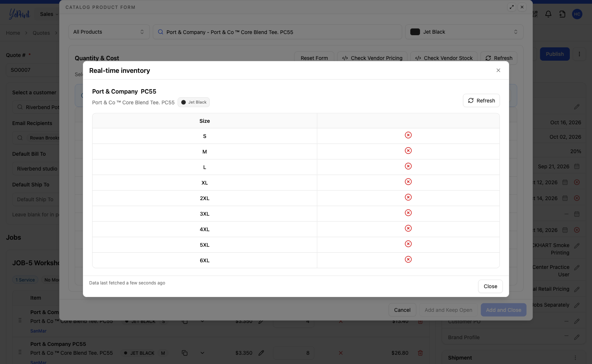592x364 pixels.
Task: Open calendar picker for Sep 21, 2026
Action: pos(577,166)
